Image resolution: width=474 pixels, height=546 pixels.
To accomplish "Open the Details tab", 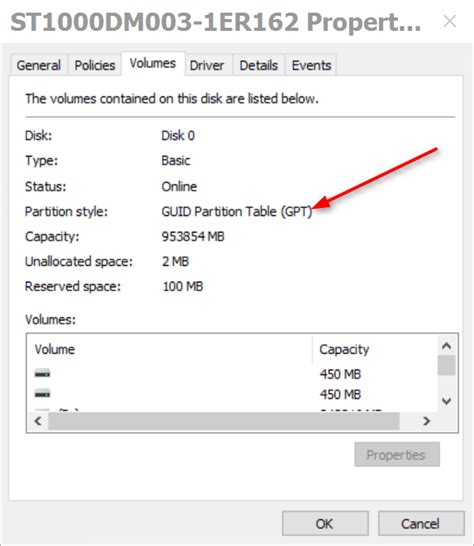I will [x=259, y=65].
